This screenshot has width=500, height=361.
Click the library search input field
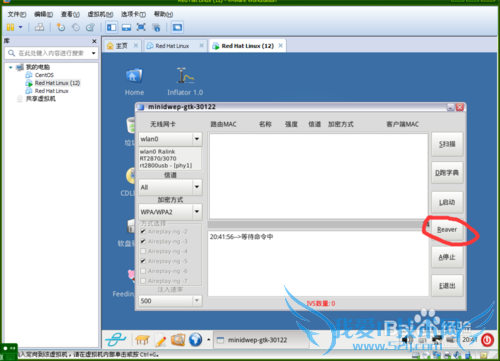tap(50, 53)
